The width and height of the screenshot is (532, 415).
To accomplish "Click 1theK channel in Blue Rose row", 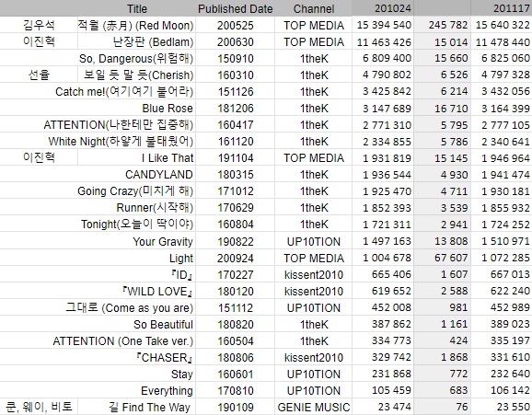I will pyautogui.click(x=314, y=108).
